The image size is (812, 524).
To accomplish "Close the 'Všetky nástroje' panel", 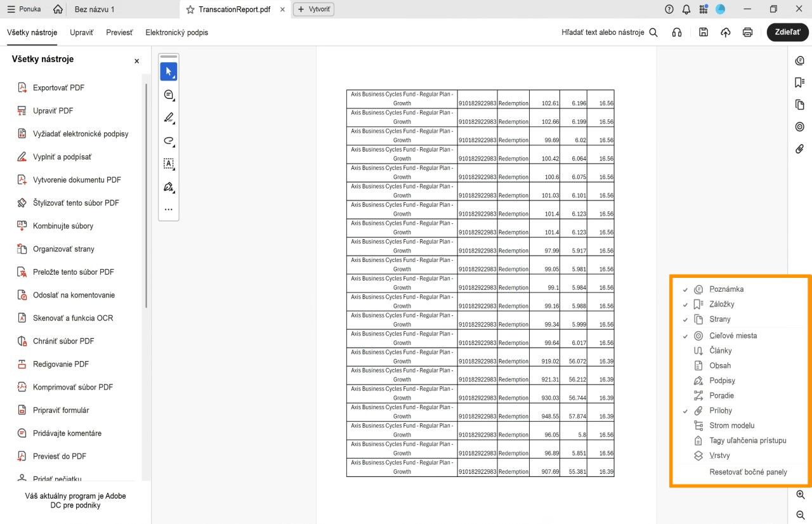I will 136,61.
